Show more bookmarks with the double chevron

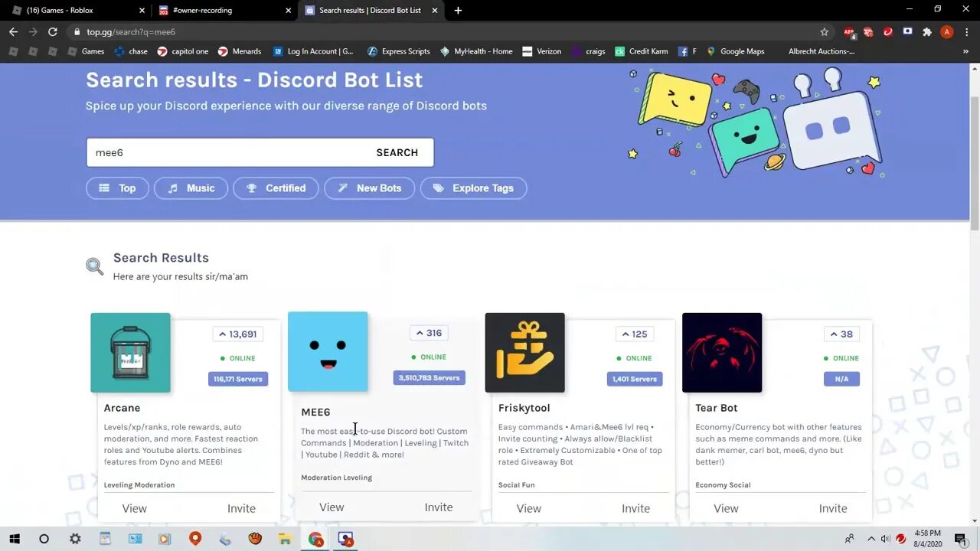pyautogui.click(x=965, y=51)
